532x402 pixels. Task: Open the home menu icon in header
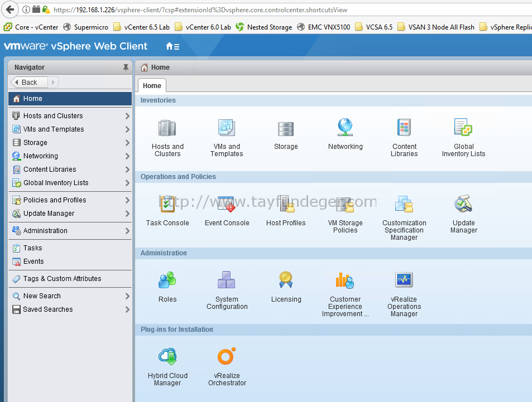click(172, 46)
